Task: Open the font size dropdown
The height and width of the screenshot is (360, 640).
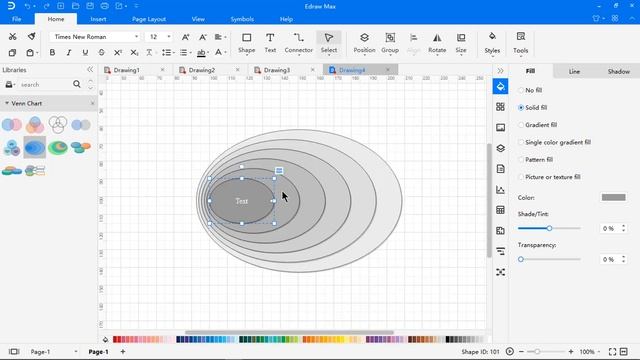Action: pos(169,37)
